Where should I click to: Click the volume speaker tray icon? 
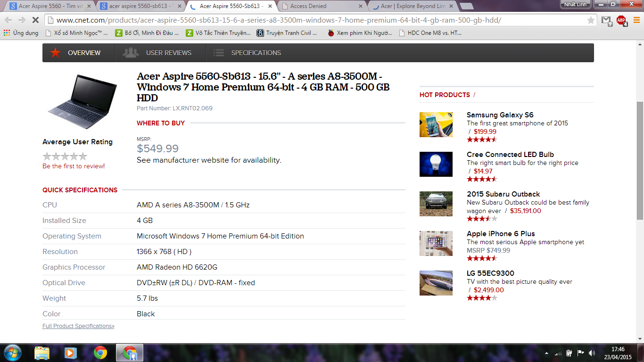(x=592, y=353)
